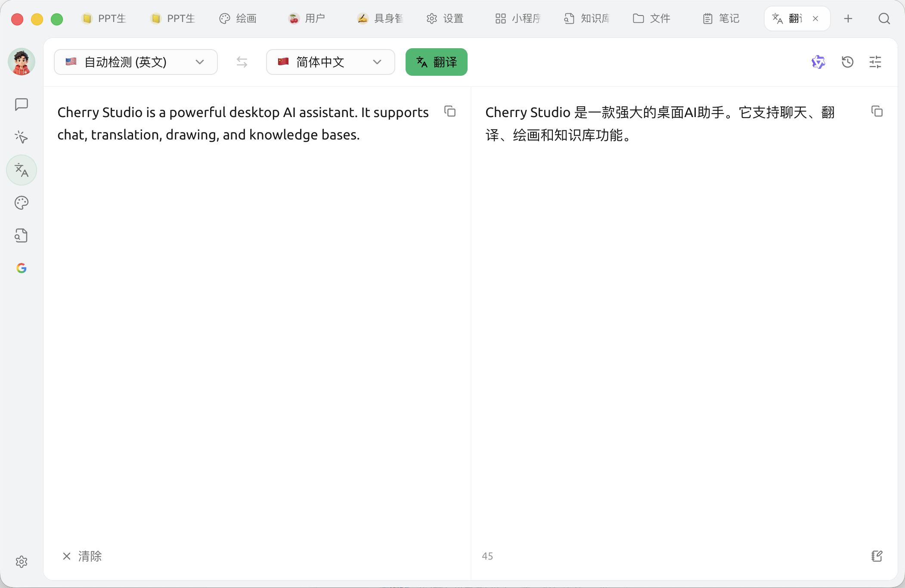Switch to the 笔记 tab
Viewport: 905px width, 588px height.
[x=721, y=19]
